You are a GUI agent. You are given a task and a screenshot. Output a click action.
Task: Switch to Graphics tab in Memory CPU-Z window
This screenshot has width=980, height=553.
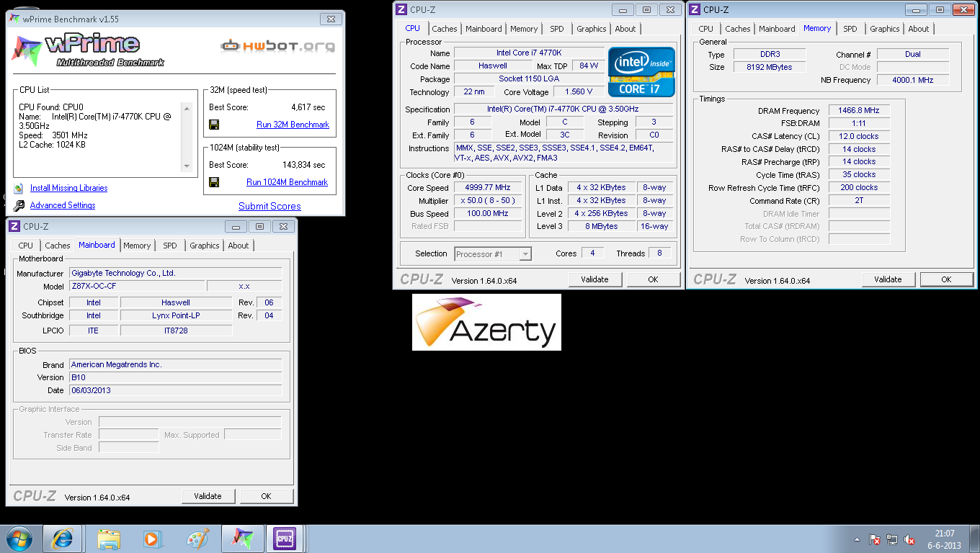885,29
